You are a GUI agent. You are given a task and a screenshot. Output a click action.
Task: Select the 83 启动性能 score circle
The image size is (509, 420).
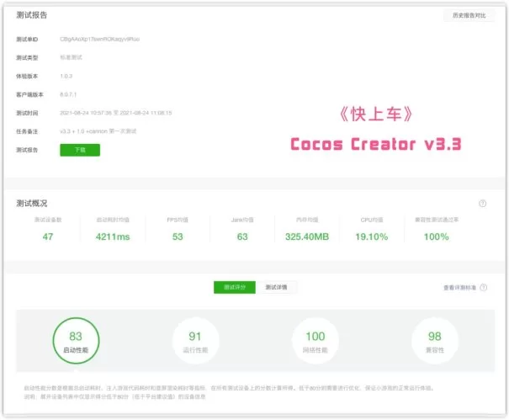[77, 341]
